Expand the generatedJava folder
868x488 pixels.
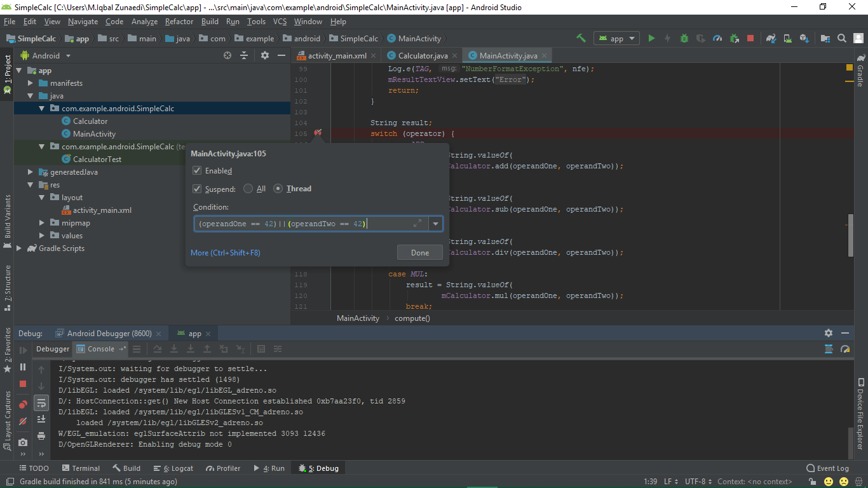[x=31, y=172]
